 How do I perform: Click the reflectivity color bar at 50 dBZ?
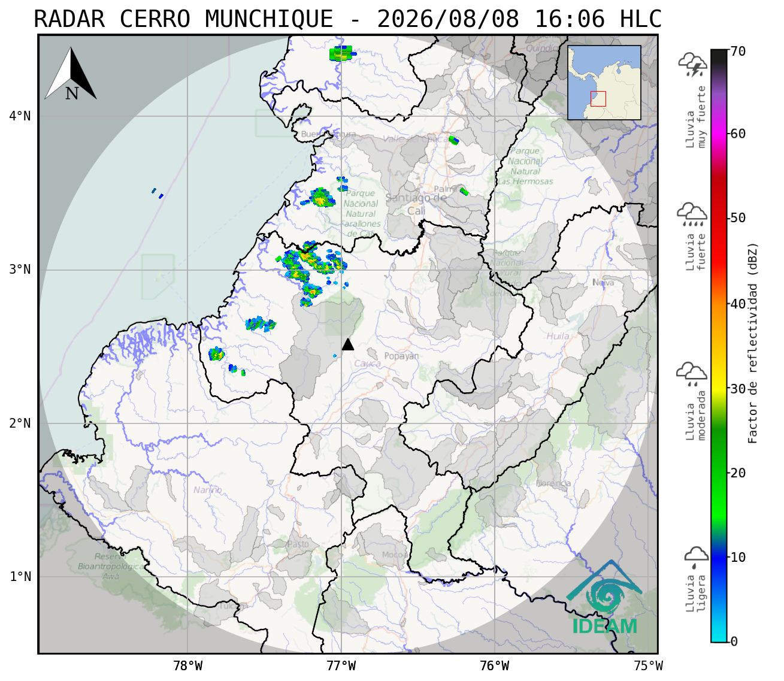[x=719, y=219]
